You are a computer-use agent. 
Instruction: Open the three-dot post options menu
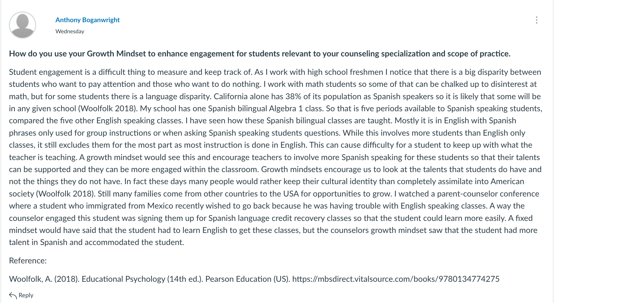click(536, 20)
